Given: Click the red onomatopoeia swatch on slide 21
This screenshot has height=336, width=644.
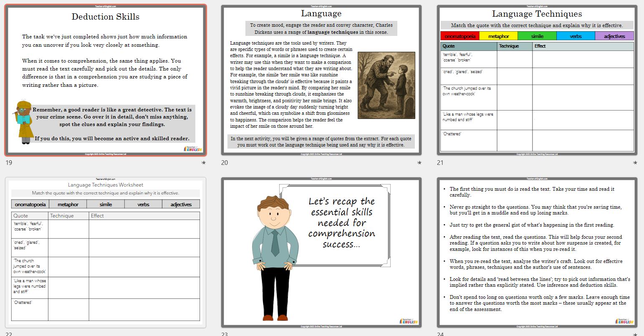Looking at the screenshot, I should click(x=460, y=36).
